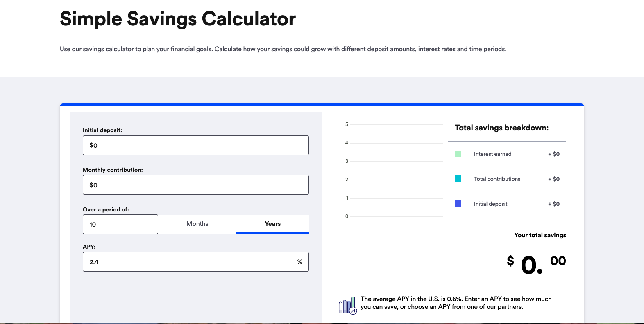Click the teal Total contributions swatch
The width and height of the screenshot is (644, 324).
click(458, 179)
